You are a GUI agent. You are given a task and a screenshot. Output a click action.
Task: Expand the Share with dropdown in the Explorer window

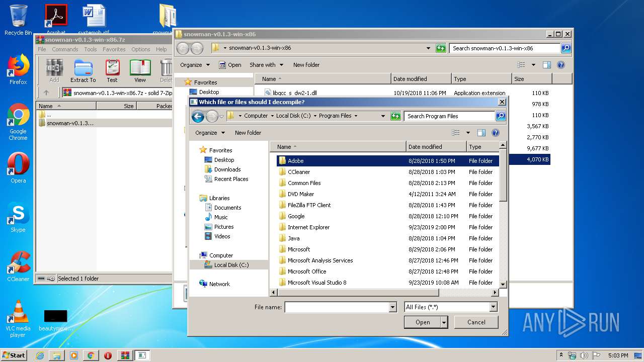click(x=267, y=65)
